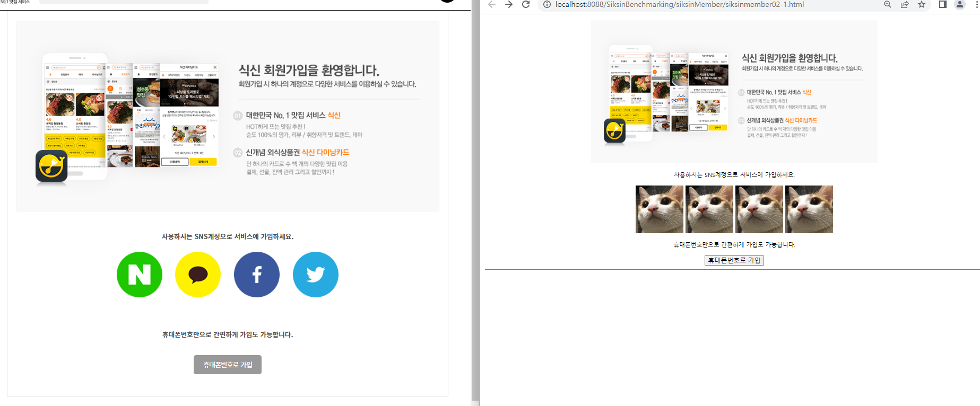Bookmark this tab with the star
This screenshot has height=406, width=980.
tap(922, 5)
